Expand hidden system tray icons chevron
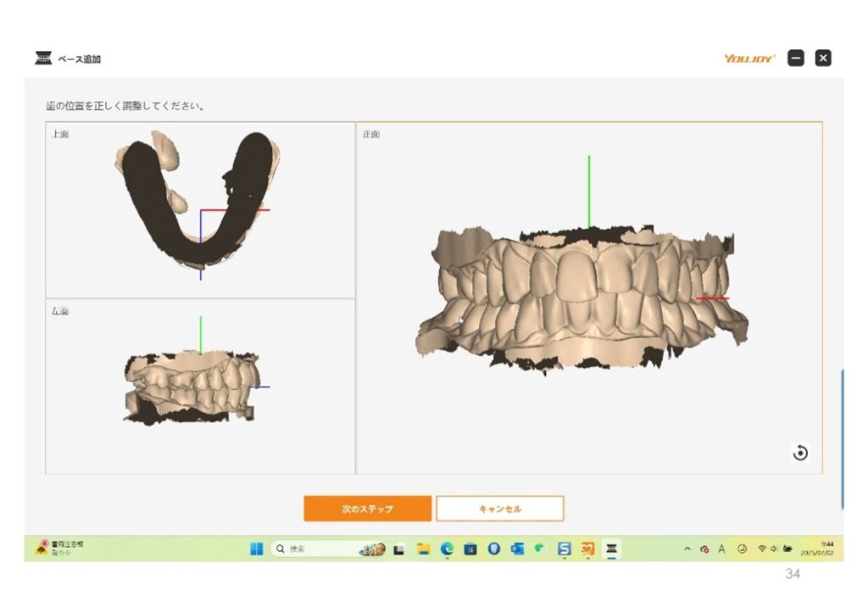This screenshot has height=601, width=868. point(687,549)
